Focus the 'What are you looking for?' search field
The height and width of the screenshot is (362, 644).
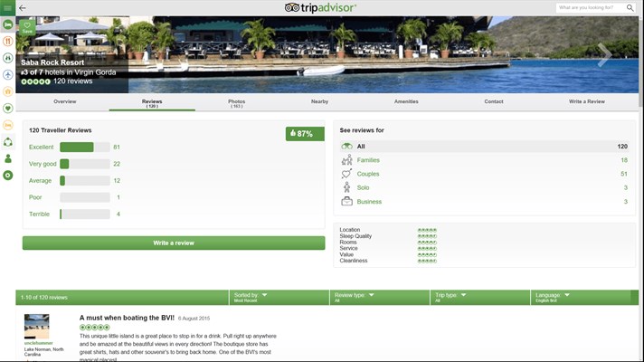tap(591, 8)
